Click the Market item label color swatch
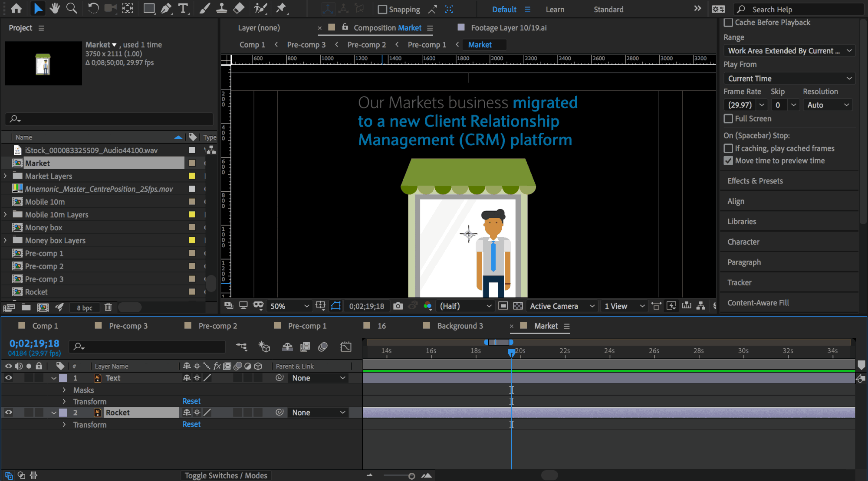 (x=192, y=163)
